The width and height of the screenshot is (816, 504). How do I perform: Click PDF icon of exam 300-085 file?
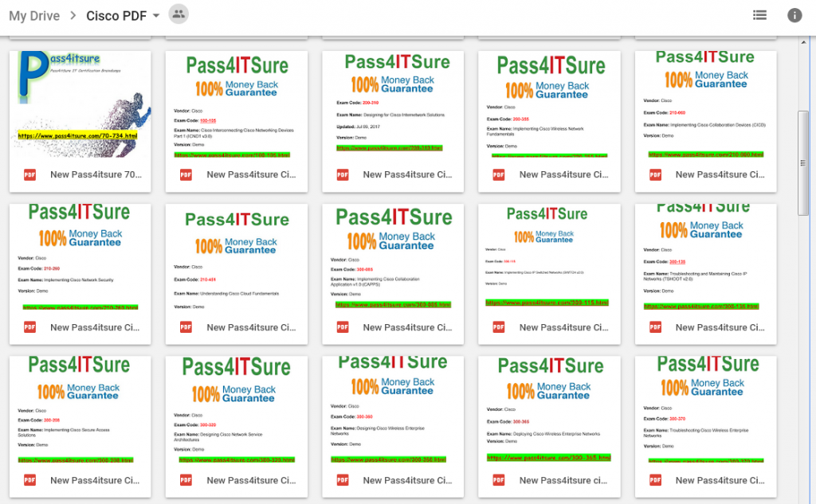click(343, 327)
